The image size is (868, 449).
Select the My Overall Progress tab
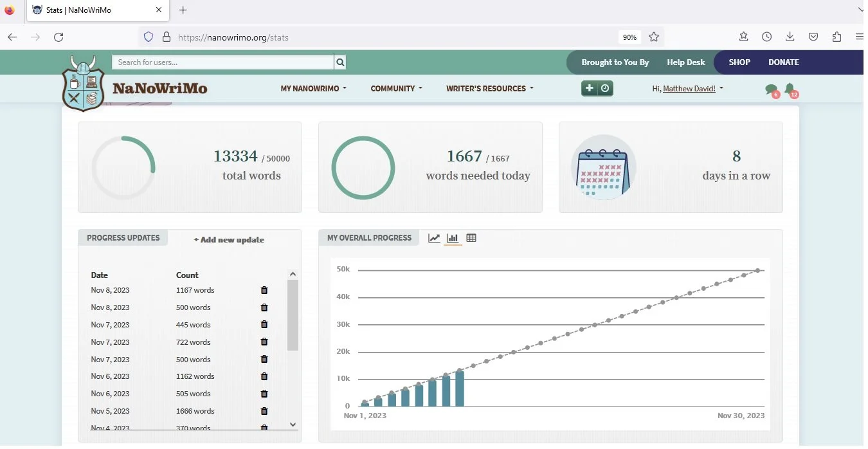click(369, 238)
